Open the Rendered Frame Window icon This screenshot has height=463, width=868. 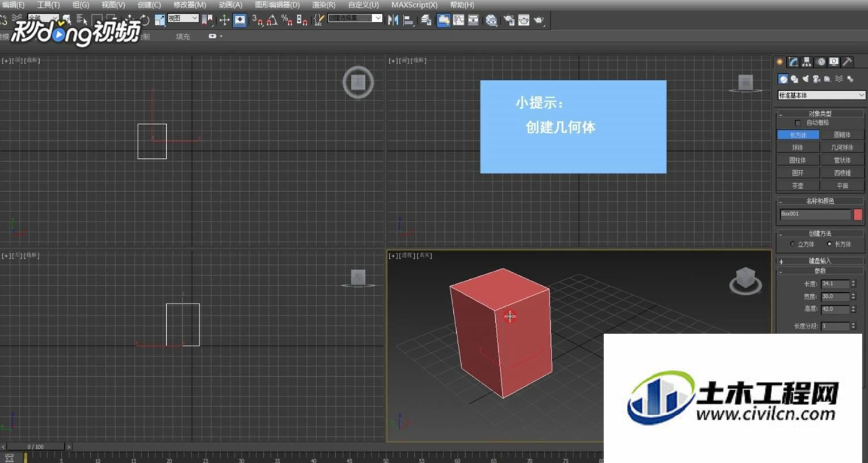[524, 20]
